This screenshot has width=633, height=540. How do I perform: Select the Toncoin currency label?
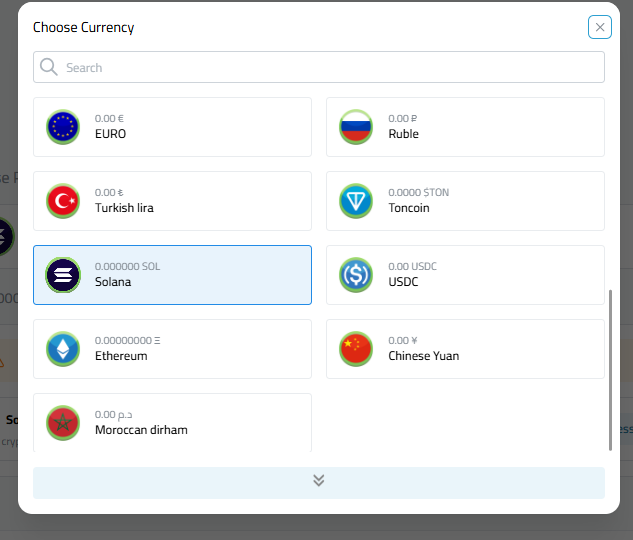pyautogui.click(x=409, y=208)
